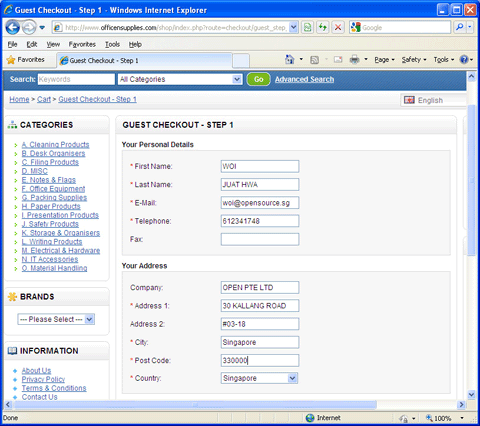Open the N. IT Accessories category
This screenshot has width=480, height=426.
(50, 259)
